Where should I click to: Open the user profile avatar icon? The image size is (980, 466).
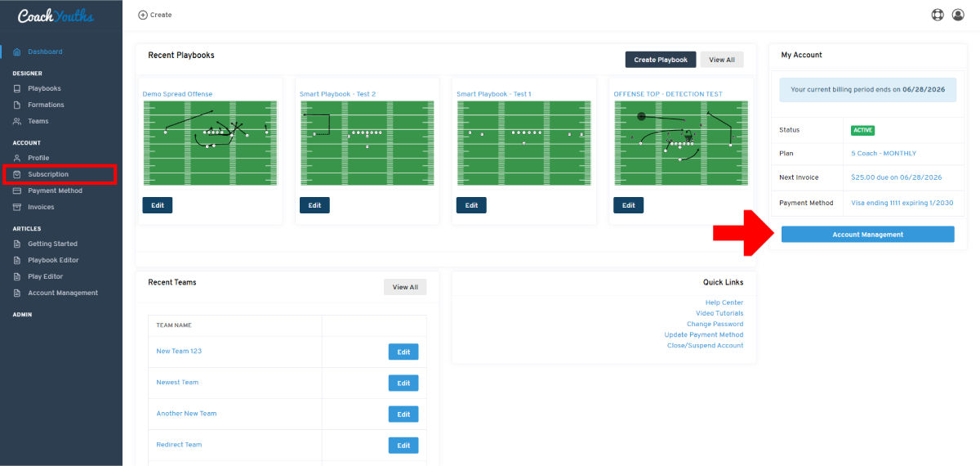pos(959,15)
